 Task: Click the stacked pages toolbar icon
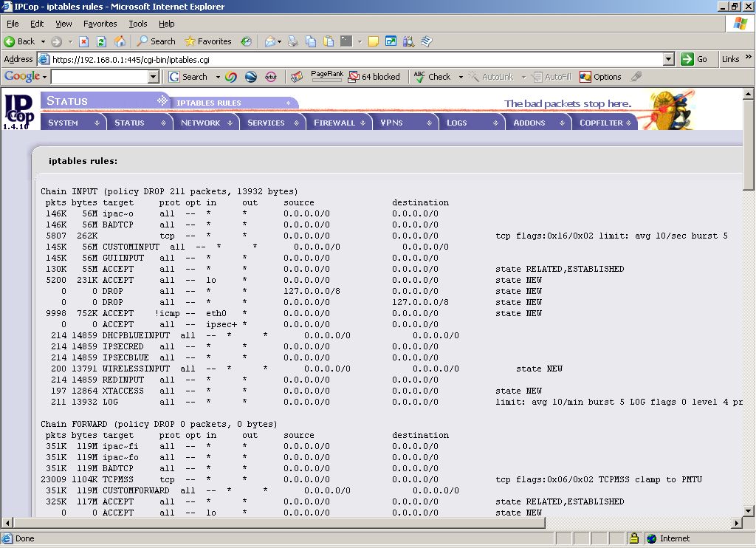[x=426, y=41]
